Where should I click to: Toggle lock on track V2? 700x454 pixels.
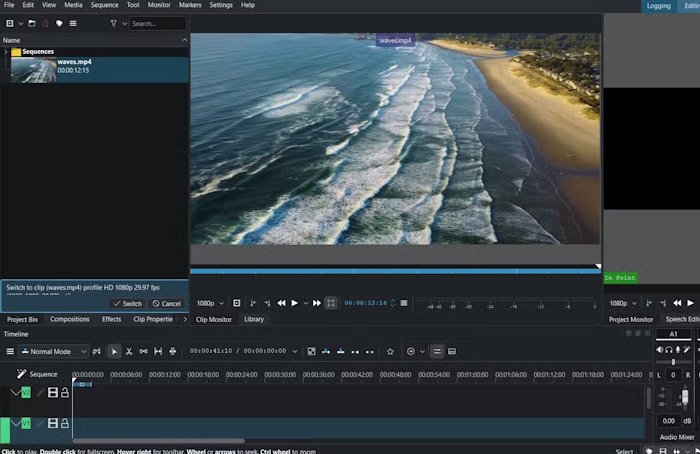65,392
